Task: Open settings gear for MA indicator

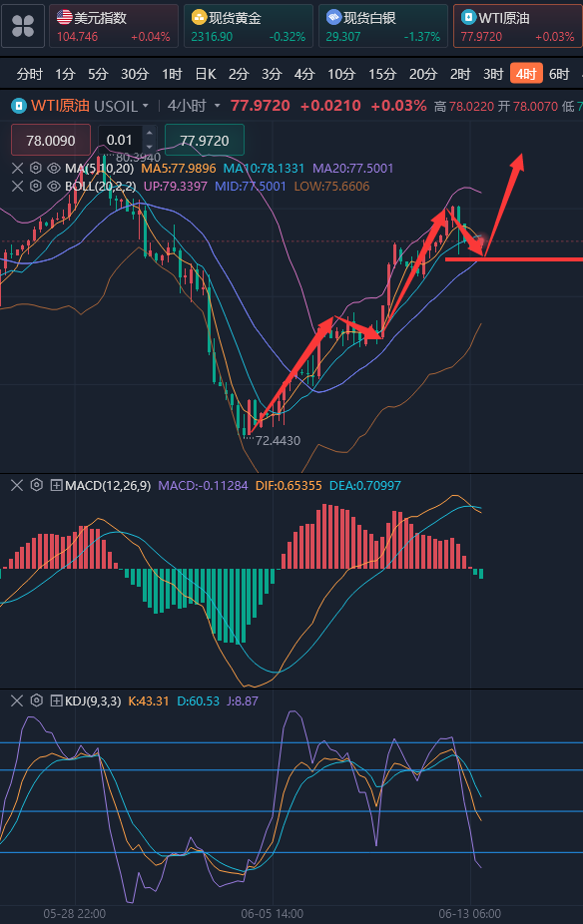Action: pos(36,168)
